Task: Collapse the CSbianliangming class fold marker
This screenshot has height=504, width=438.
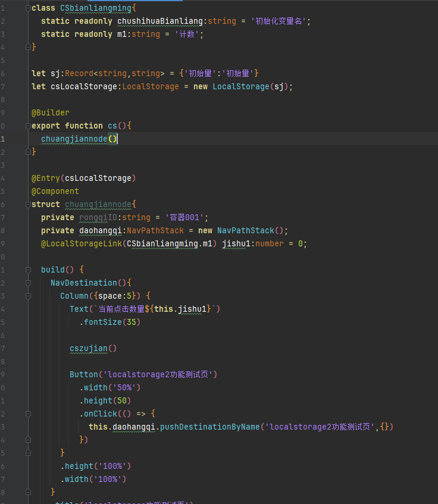Action: pyautogui.click(x=27, y=8)
